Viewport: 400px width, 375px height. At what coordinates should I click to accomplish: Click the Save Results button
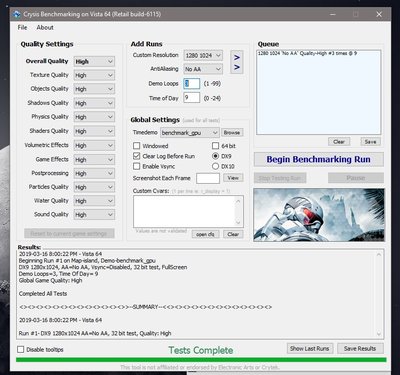click(360, 349)
